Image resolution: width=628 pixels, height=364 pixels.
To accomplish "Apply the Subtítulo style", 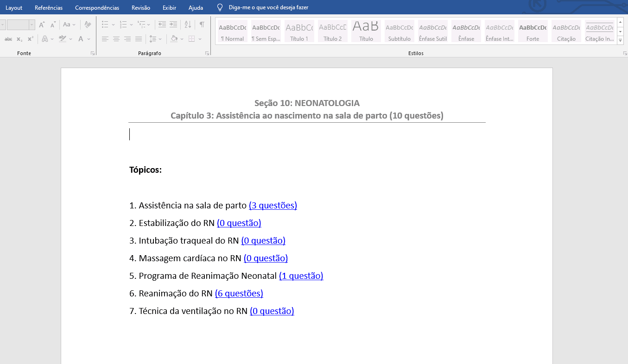I will [399, 31].
